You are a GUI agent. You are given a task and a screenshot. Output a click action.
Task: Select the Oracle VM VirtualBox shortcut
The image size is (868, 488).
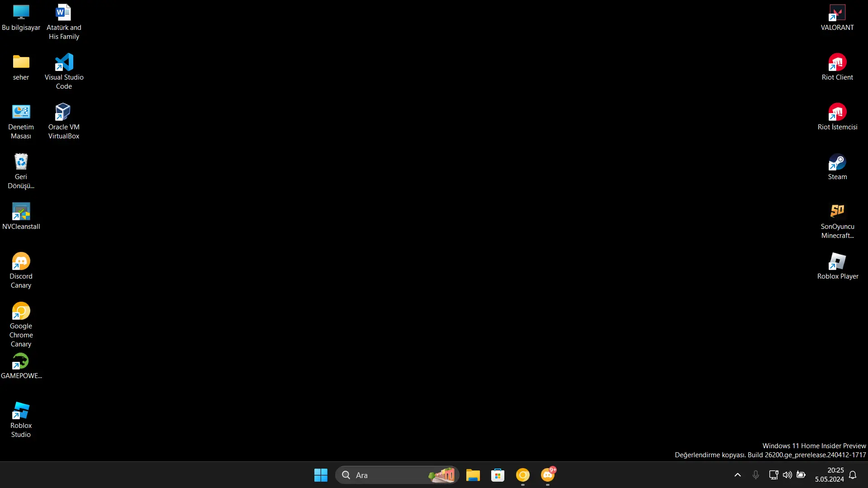click(64, 122)
